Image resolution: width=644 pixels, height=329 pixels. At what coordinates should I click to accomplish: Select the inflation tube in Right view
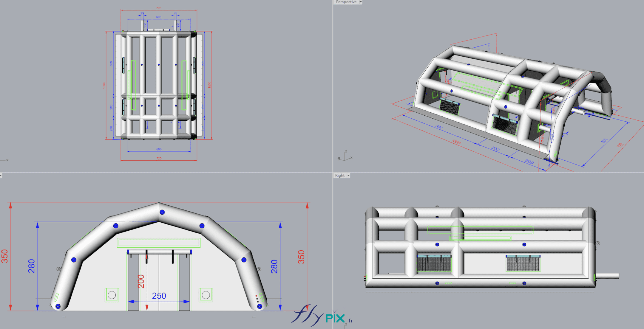(x=608, y=276)
